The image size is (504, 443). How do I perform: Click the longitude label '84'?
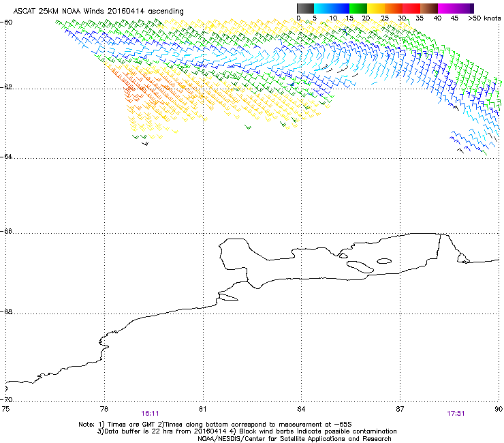(x=301, y=409)
